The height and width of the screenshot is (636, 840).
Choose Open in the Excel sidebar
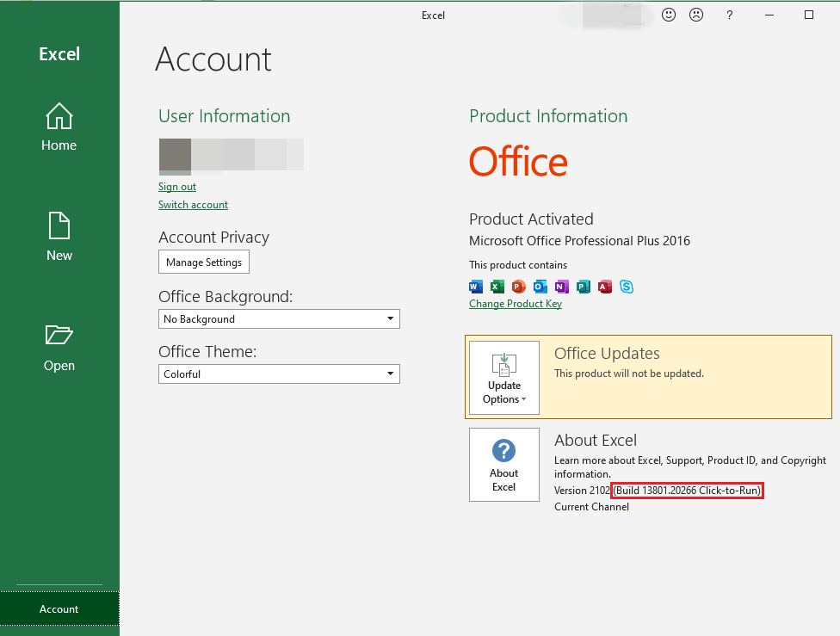pos(59,348)
